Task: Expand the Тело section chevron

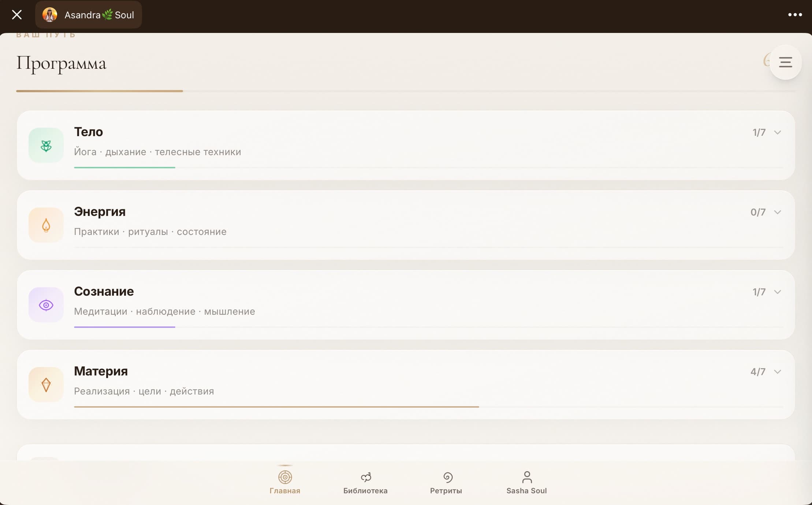Action: pos(778,132)
